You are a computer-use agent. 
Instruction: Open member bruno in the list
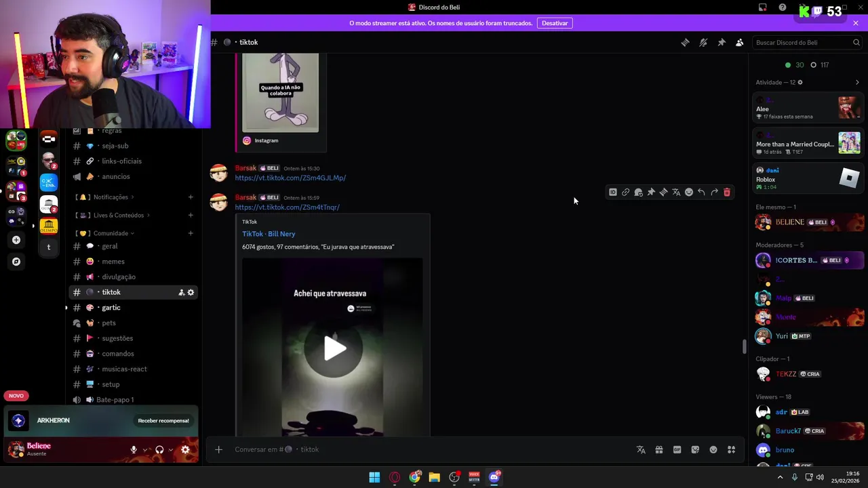[808, 450]
